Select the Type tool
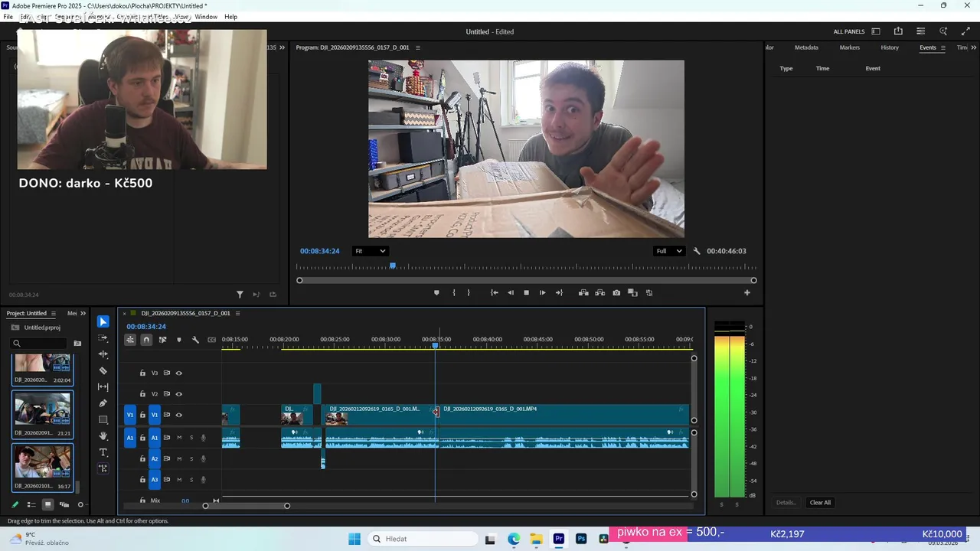The height and width of the screenshot is (551, 980). (x=103, y=452)
